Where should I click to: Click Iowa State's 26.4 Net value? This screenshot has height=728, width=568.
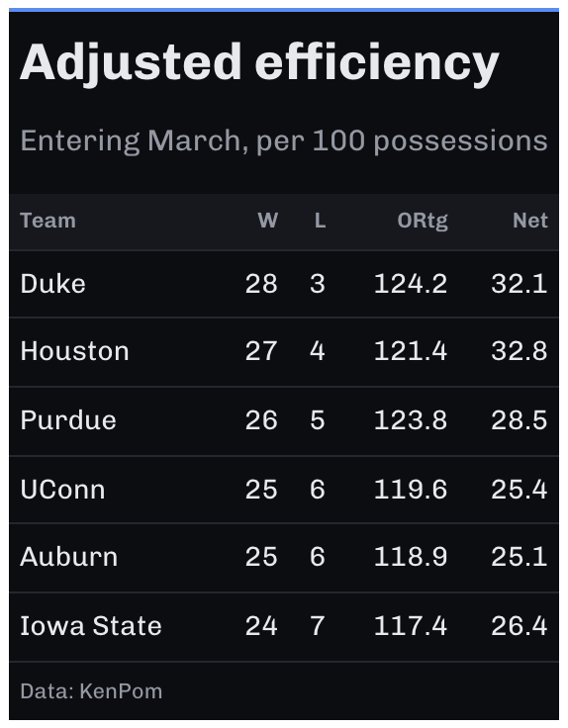520,625
